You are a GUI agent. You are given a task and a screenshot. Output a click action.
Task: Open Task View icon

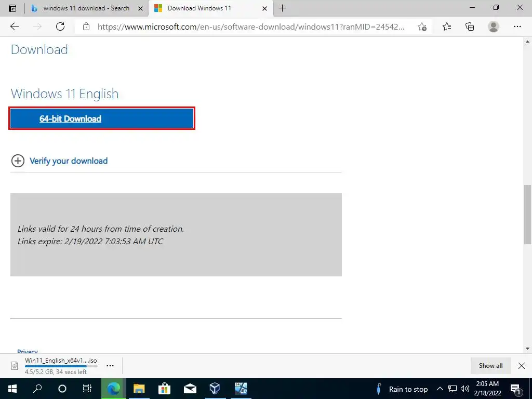(87, 389)
